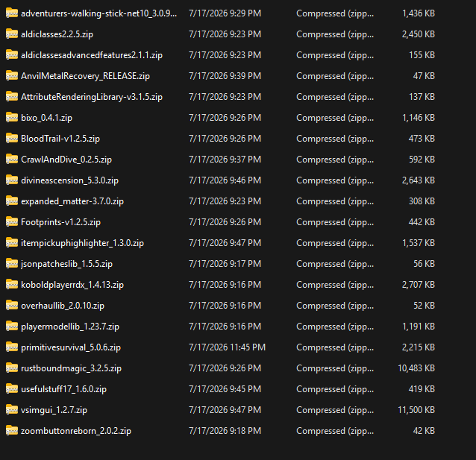Click the AnvilMetalRecovery_RELEASE.zip file name
Screen dimensions: 476x460
coord(85,76)
